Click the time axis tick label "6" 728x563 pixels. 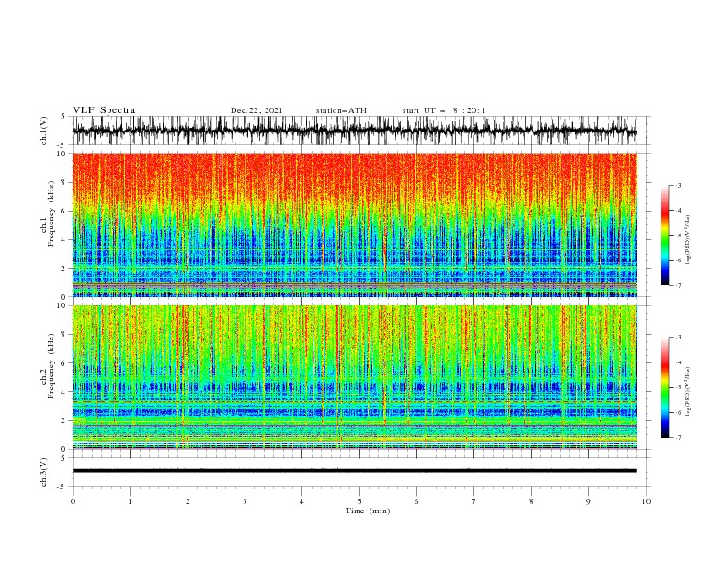416,501
